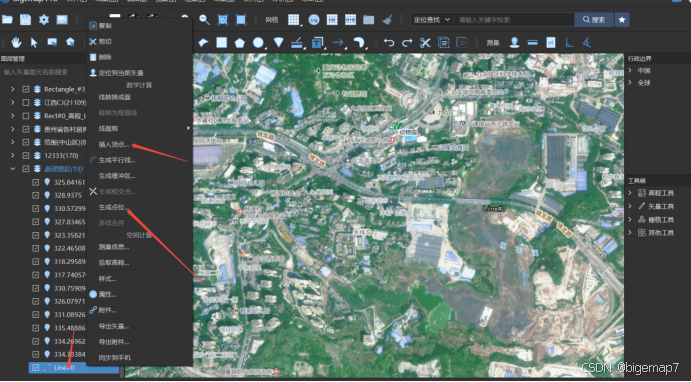Expand the 江西CJ(21109) layer node
This screenshot has width=691, height=382.
[x=12, y=103]
